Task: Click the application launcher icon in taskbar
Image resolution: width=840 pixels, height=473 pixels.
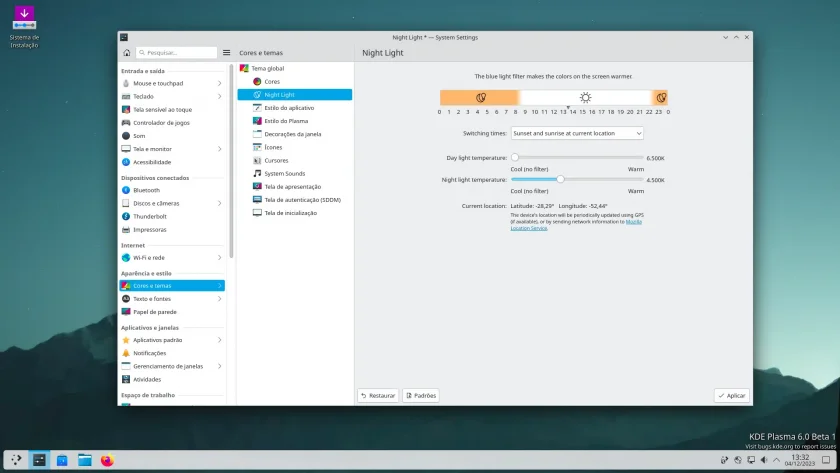Action: [x=17, y=460]
